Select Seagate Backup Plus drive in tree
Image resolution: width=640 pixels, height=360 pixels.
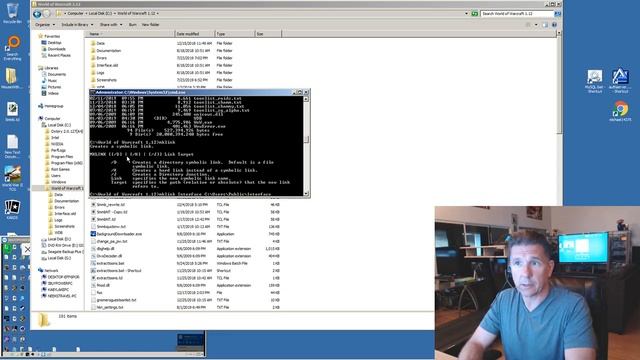[65, 252]
